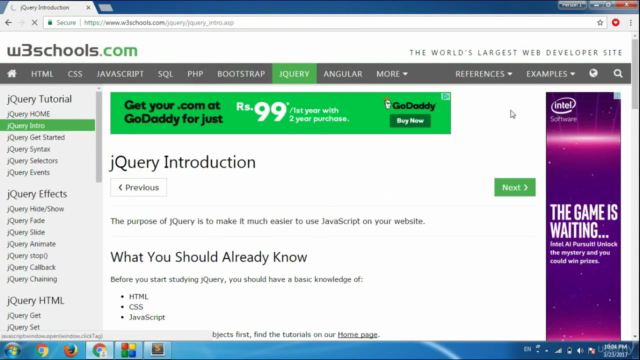Bookmark this page with the star icon
Image resolution: width=640 pixels, height=360 pixels.
(600, 22)
